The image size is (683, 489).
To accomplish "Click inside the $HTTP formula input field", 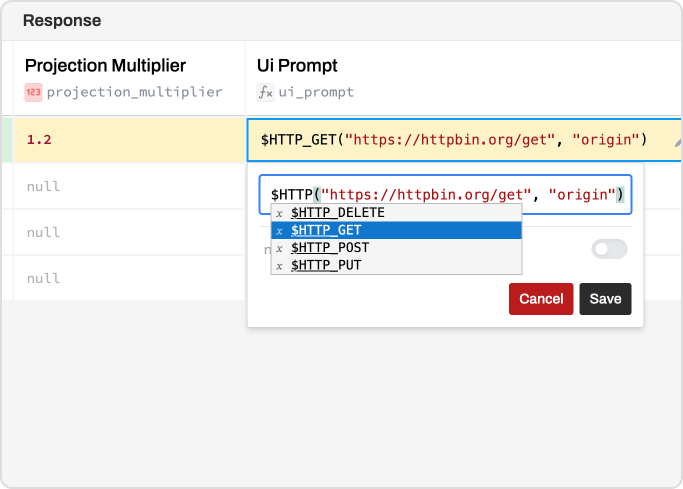I will click(445, 194).
